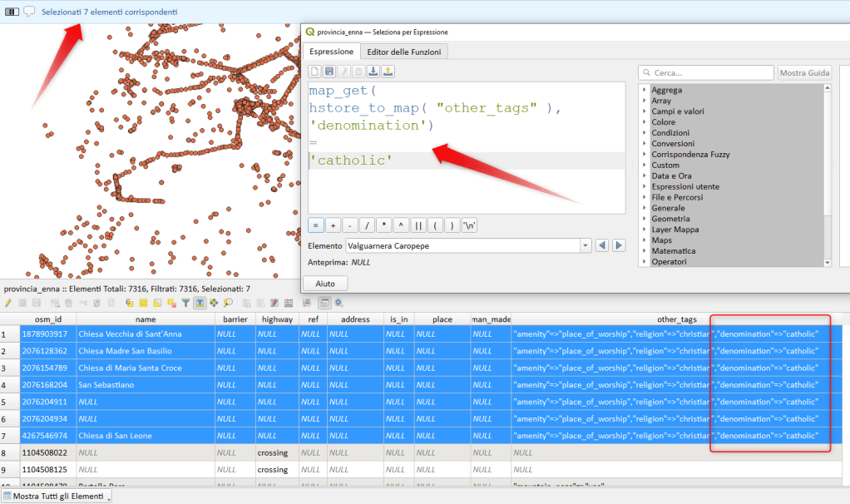Screen dimensions: 850x504
Task: Expand the Geometria function group
Action: point(645,219)
